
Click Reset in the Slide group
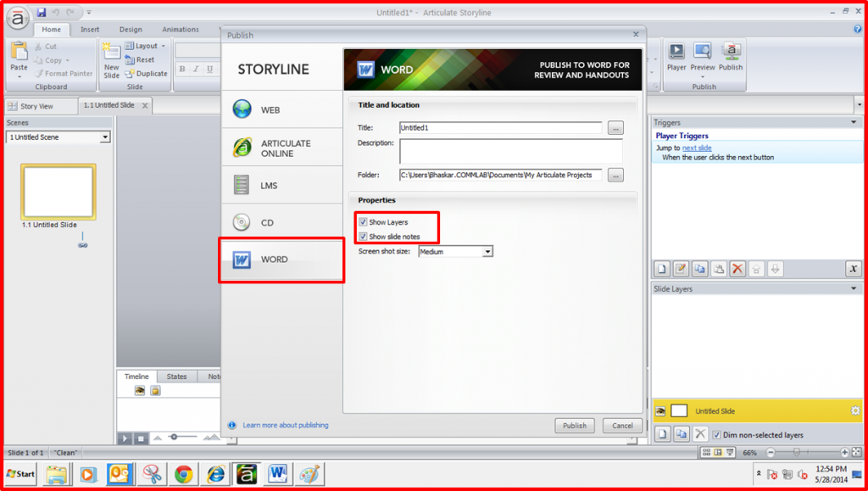(x=140, y=59)
